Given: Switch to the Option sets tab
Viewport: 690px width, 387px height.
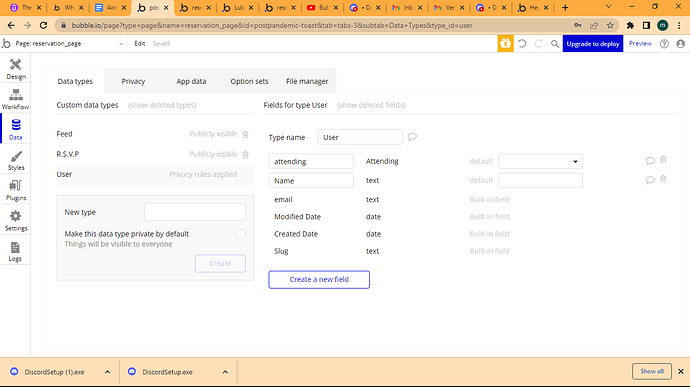Looking at the screenshot, I should pos(249,81).
